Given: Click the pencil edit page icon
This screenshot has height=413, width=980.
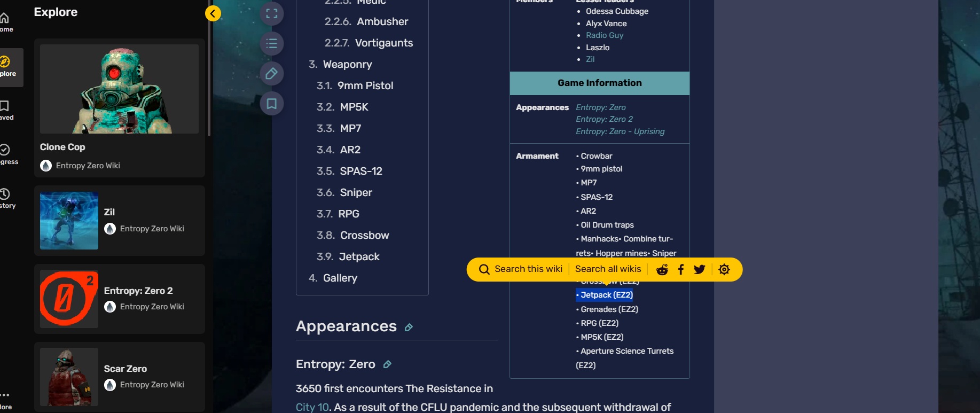Looking at the screenshot, I should click(271, 73).
